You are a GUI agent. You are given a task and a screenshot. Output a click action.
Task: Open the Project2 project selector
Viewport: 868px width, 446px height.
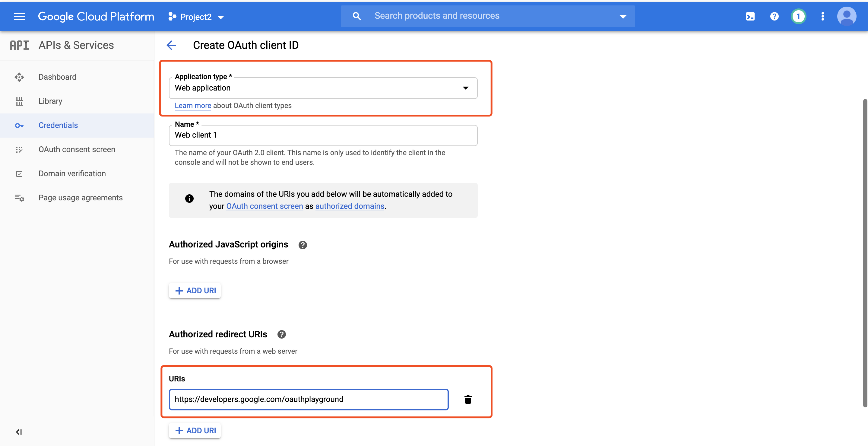(x=196, y=17)
